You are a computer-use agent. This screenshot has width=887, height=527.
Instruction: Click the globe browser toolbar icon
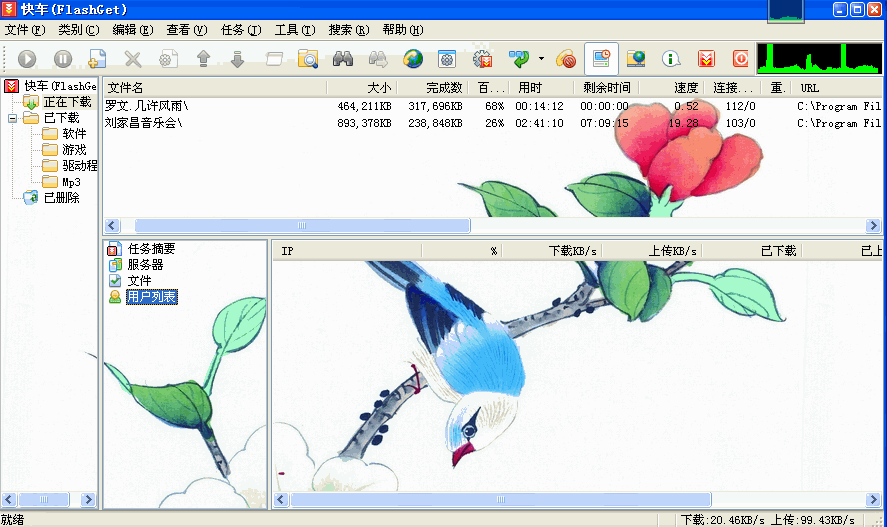click(413, 59)
